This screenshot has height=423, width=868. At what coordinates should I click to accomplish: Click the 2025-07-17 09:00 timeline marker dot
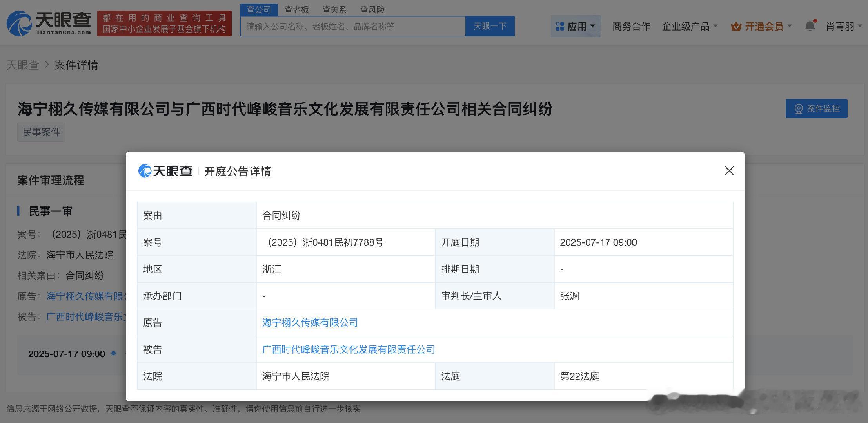click(x=113, y=353)
